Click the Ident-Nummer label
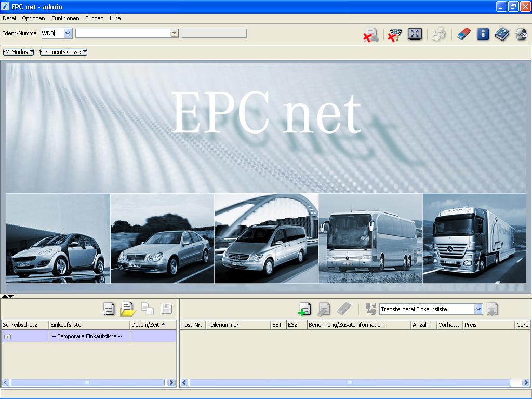532x399 pixels. pos(20,33)
